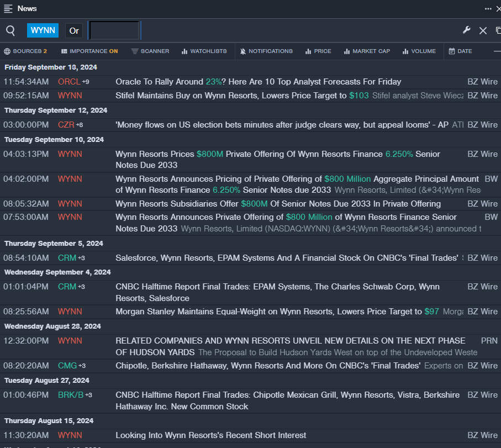Click the WYNN ticker in the 08:25:56AM row

[x=70, y=312]
